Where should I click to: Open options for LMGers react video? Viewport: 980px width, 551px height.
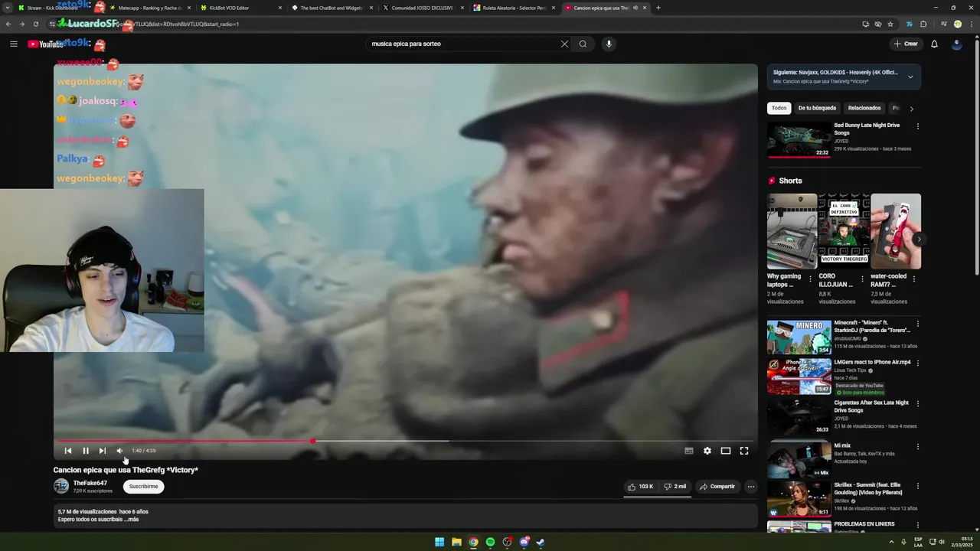click(x=918, y=364)
